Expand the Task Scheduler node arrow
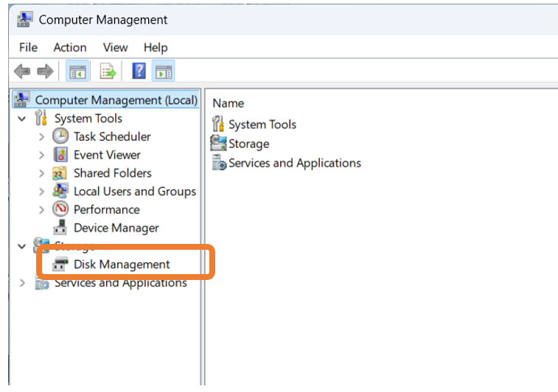The height and width of the screenshot is (392, 558). click(x=41, y=137)
